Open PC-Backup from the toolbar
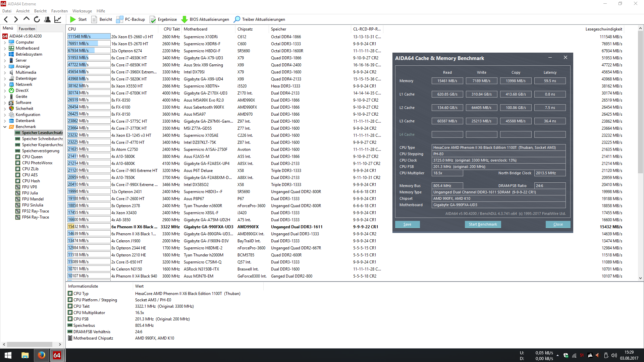This screenshot has height=362, width=644. point(130,19)
